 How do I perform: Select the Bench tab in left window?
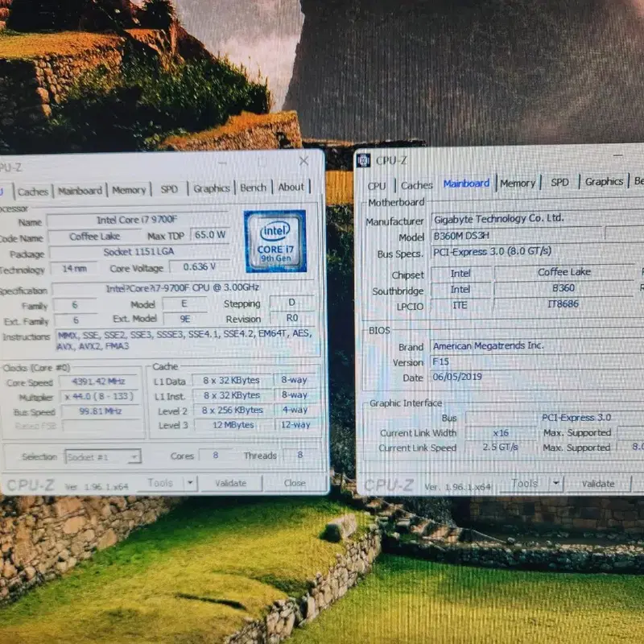click(253, 188)
